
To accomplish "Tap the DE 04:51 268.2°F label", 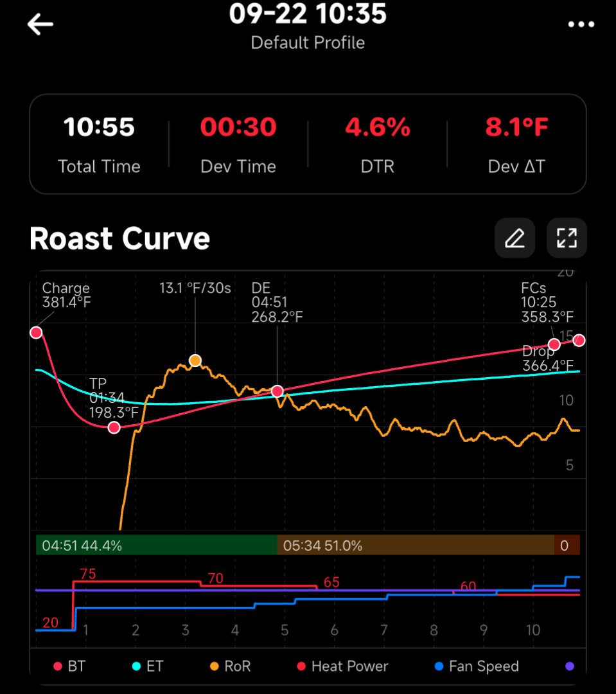I will 277,302.
